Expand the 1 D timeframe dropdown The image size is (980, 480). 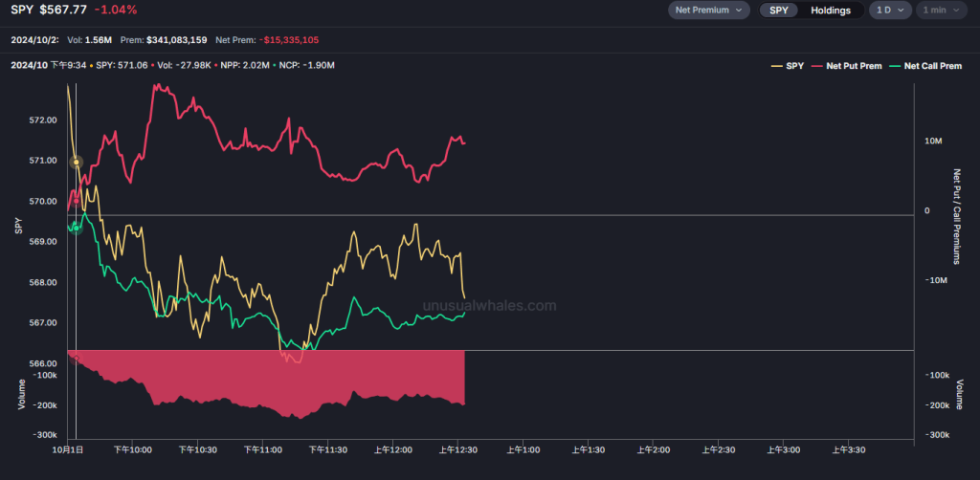pyautogui.click(x=889, y=11)
